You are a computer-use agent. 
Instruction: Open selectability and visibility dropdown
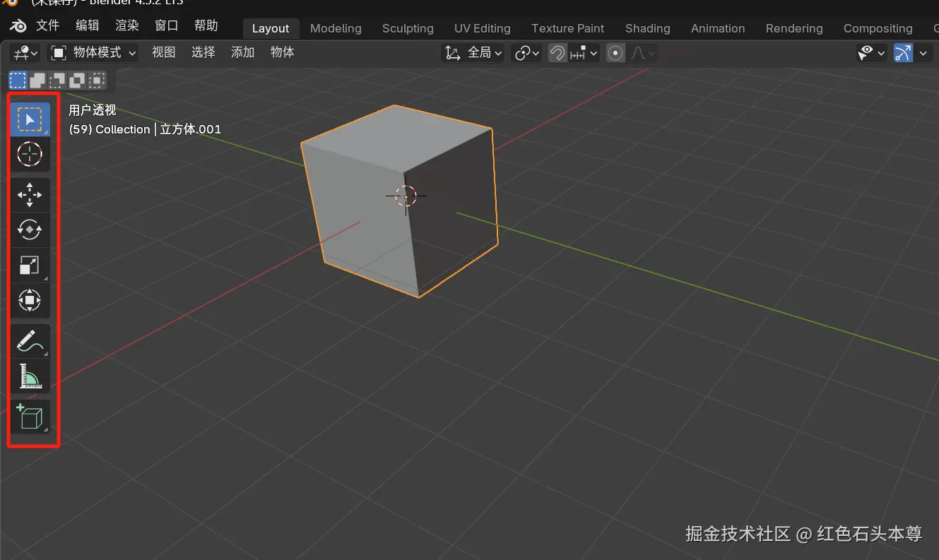871,53
